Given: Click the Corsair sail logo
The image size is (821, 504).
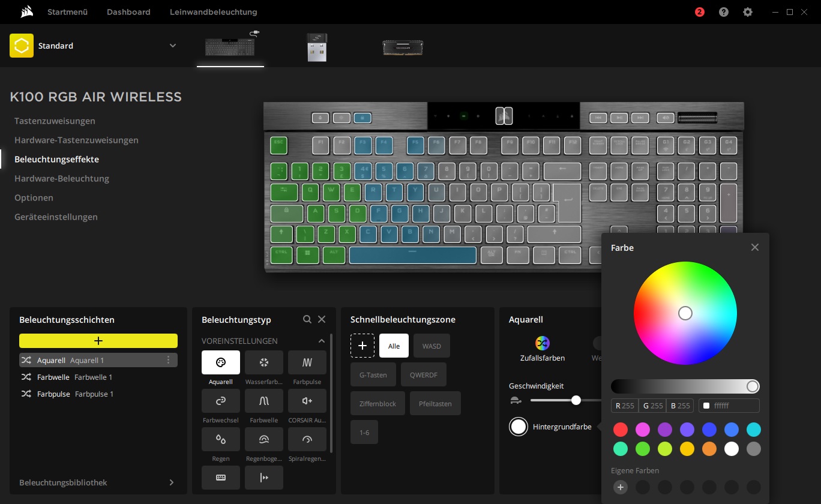Looking at the screenshot, I should point(26,12).
